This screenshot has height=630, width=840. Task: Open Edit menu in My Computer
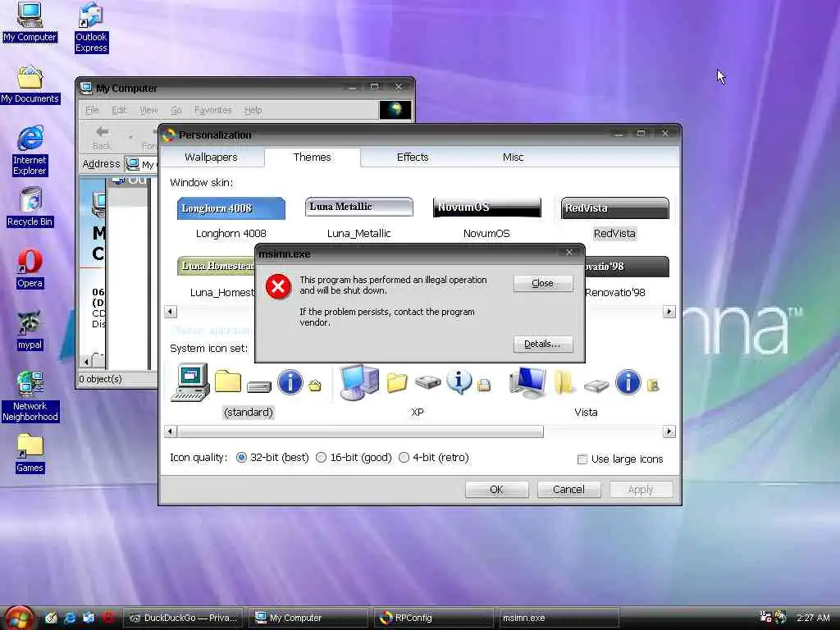[119, 110]
